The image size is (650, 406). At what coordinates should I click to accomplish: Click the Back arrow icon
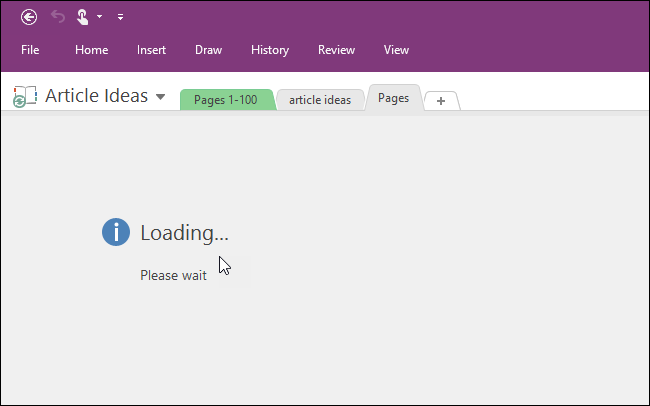click(x=29, y=17)
